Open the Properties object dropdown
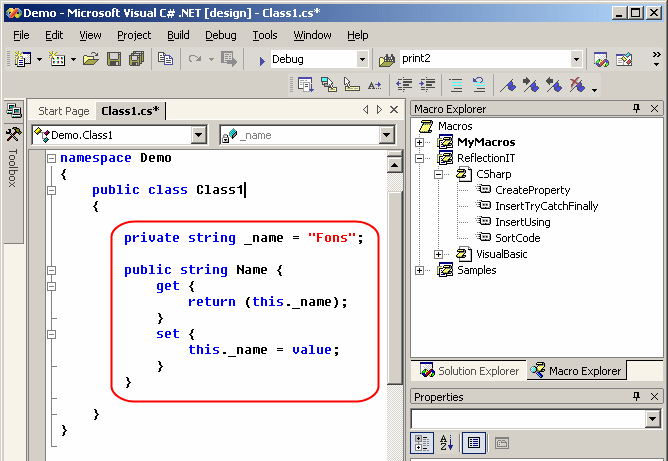668x461 pixels. click(x=653, y=418)
